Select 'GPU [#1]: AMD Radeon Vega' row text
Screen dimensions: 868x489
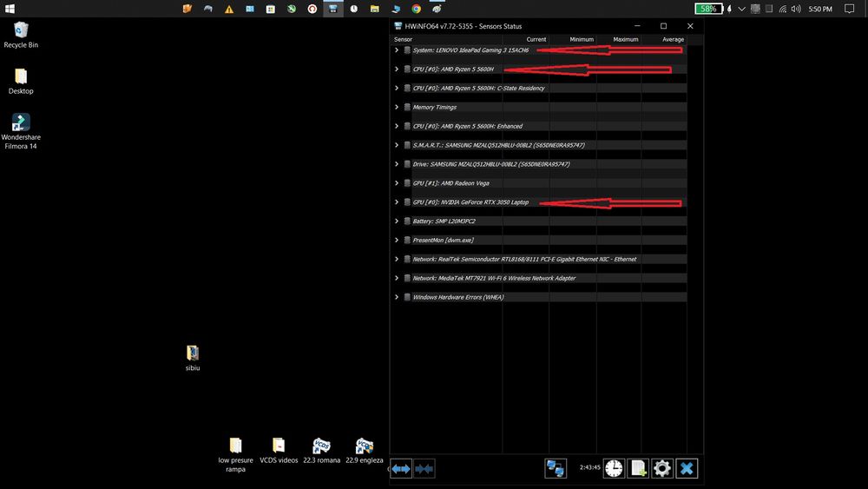[x=450, y=182]
